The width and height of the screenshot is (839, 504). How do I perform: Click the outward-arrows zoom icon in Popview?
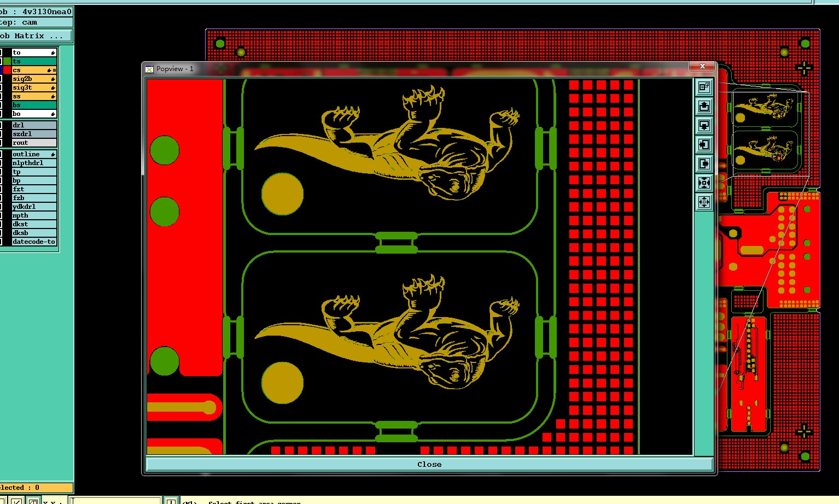coord(704,202)
